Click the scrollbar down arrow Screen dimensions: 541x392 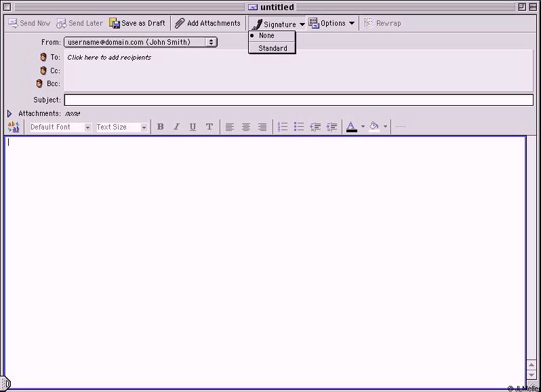532,375
